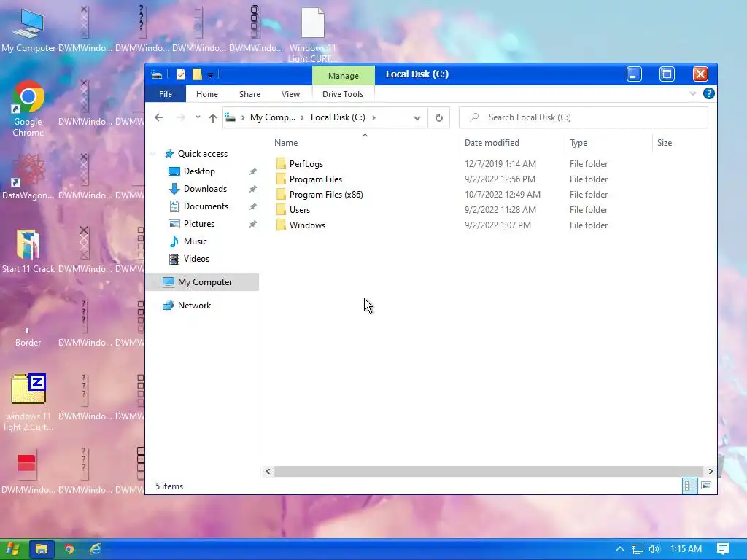
Task: Click Local Disk (C:) in the address path
Action: click(338, 117)
